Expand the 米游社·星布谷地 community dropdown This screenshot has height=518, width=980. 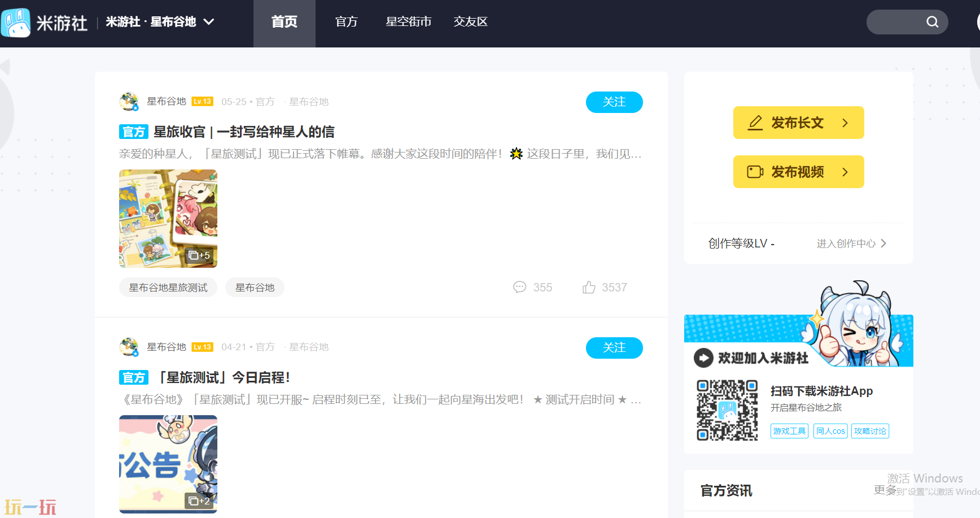coord(160,22)
